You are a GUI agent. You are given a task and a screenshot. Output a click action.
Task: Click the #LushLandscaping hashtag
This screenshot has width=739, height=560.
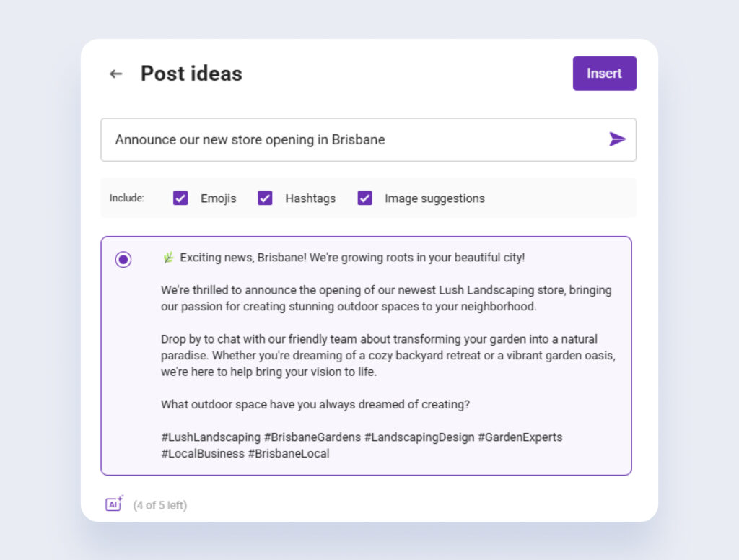click(x=211, y=437)
